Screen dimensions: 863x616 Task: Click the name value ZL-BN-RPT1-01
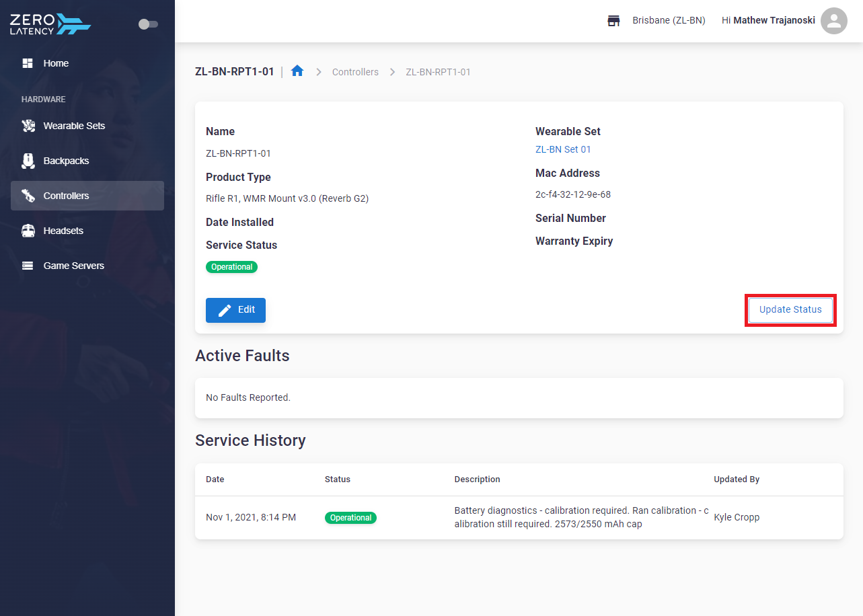click(238, 153)
